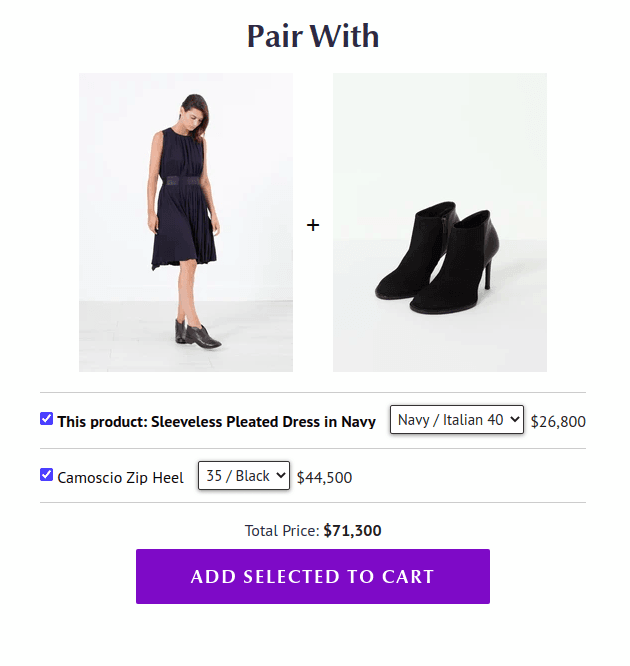Click the $44,500 heel price
Viewport: 630px width, 666px height.
[x=324, y=478]
